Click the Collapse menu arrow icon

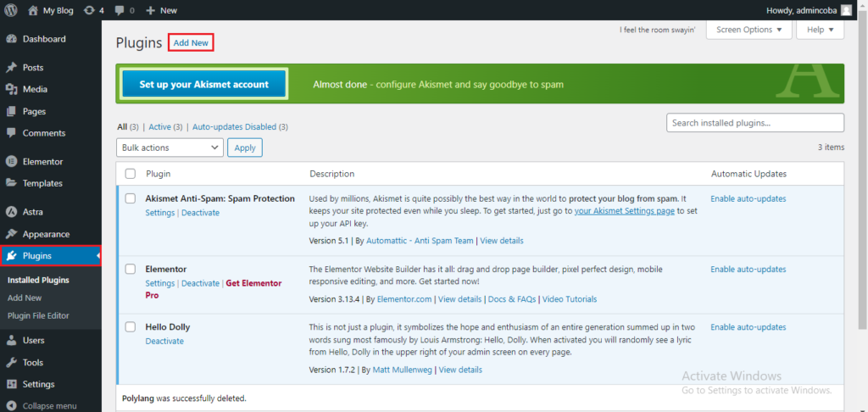pos(11,406)
